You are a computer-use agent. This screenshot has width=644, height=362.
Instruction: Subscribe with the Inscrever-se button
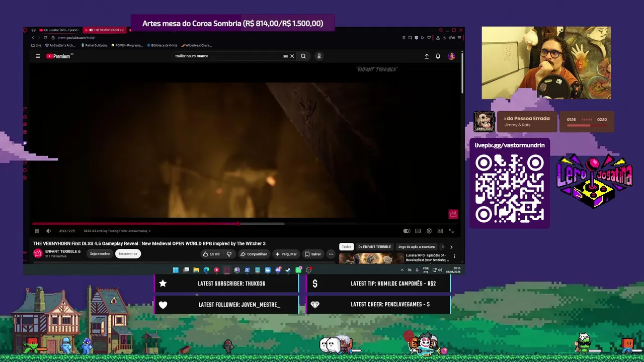point(128,254)
